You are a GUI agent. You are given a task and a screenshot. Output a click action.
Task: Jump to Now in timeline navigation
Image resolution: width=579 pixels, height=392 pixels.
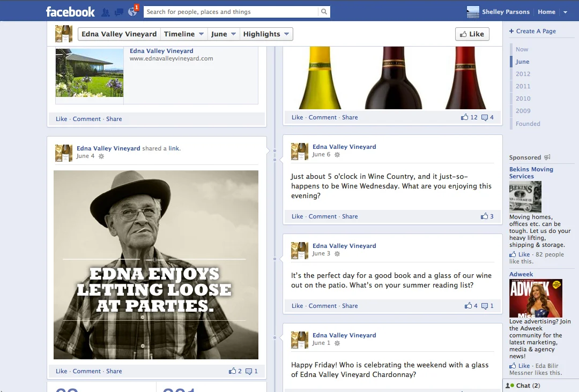(522, 49)
